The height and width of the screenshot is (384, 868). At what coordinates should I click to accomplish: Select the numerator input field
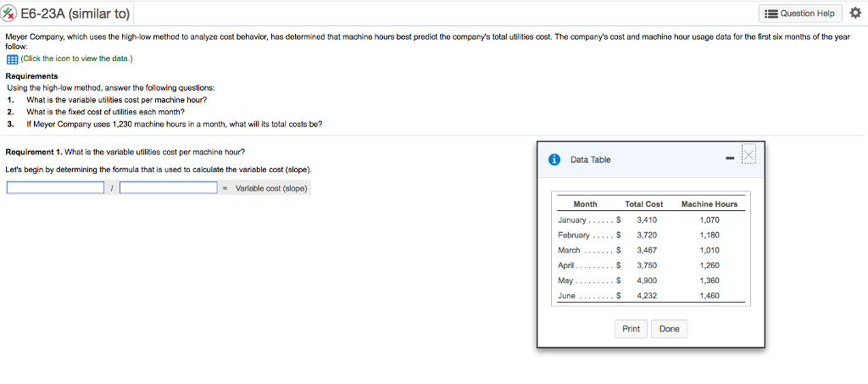[x=55, y=188]
